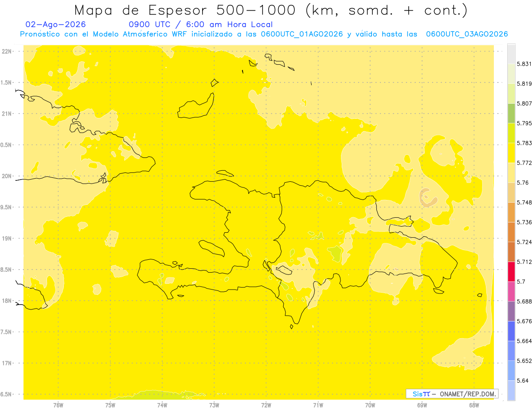
Task: Click the 18N latitude label
Action: point(7,301)
